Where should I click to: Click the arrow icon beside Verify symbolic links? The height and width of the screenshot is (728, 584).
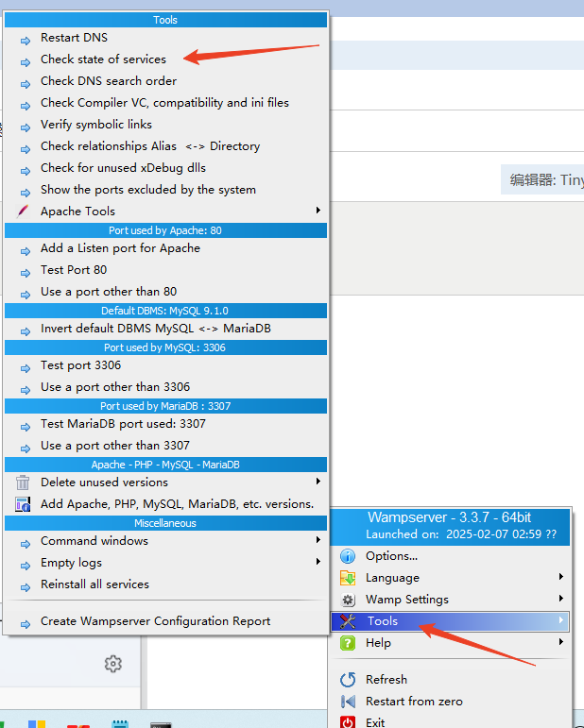[26, 128]
